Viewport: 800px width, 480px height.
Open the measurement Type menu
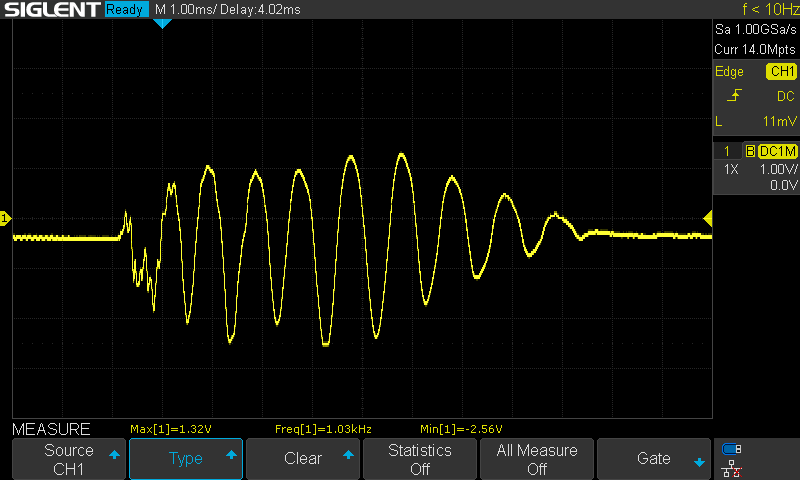click(186, 459)
